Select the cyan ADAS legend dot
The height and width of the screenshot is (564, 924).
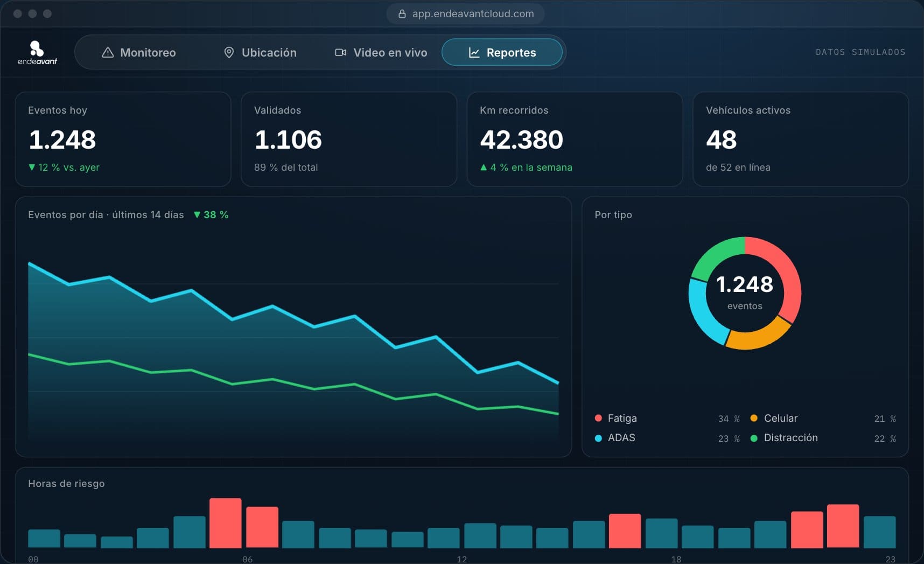(x=598, y=438)
